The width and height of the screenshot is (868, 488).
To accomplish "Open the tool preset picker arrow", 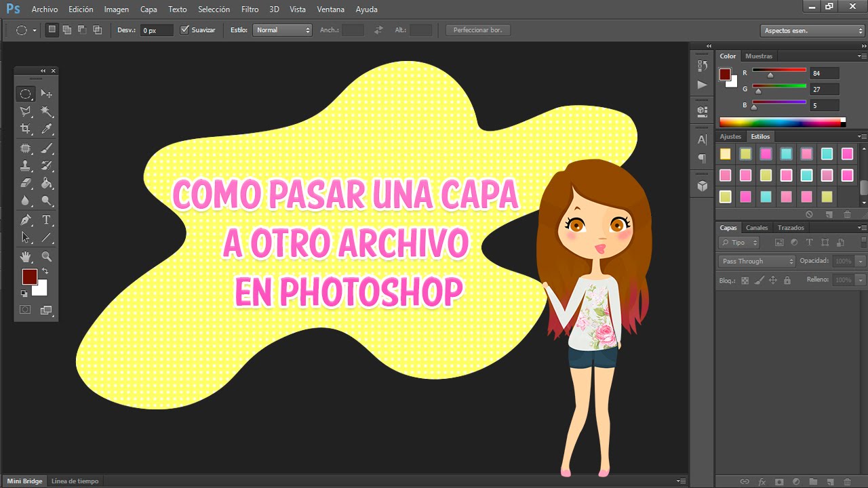I will click(x=35, y=30).
